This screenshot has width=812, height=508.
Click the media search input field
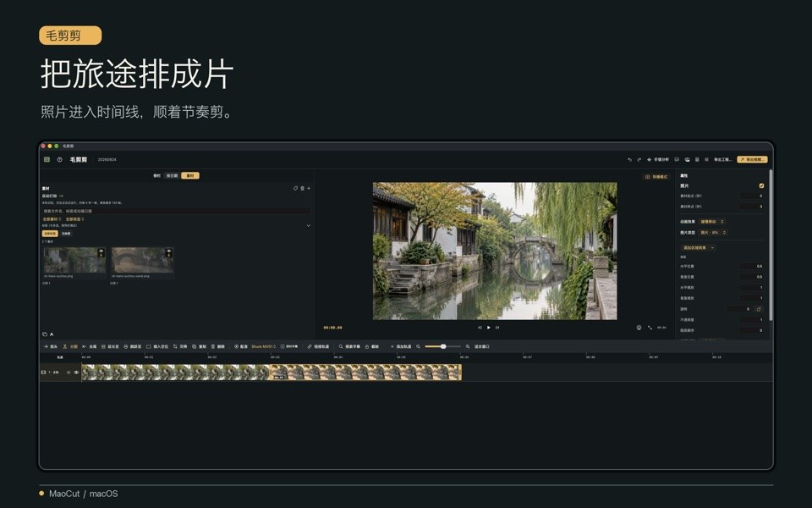coord(176,211)
